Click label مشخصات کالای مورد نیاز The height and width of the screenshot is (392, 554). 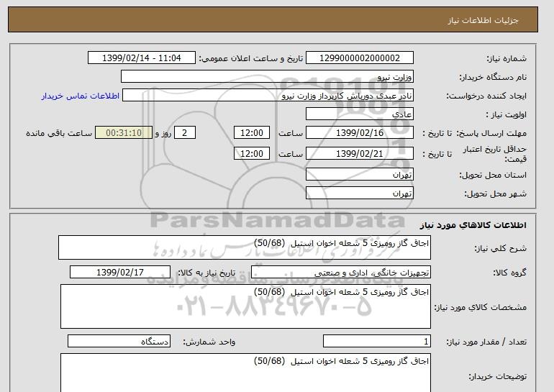[481, 307]
